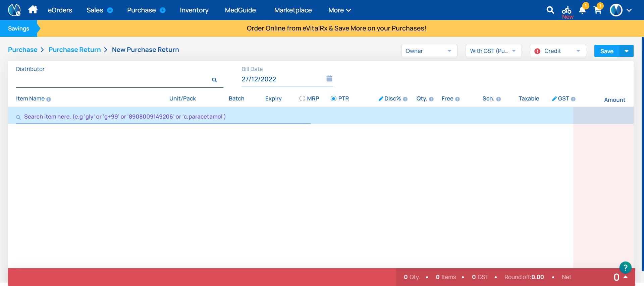The image size is (644, 286).
Task: Expand the Net total arrow
Action: [625, 277]
